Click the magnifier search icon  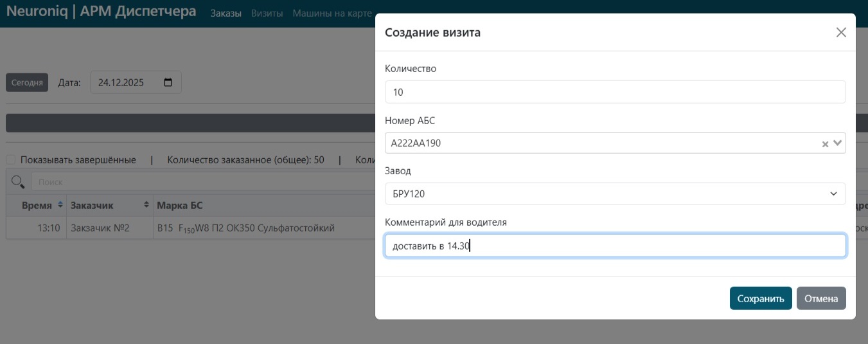pos(18,182)
